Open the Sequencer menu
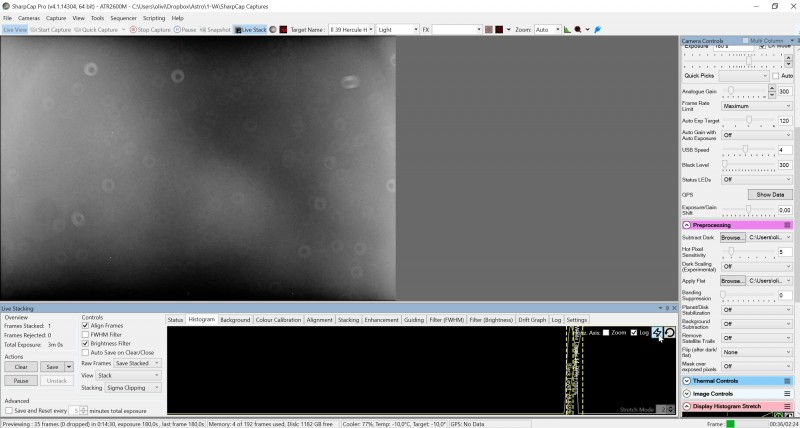The width and height of the screenshot is (800, 428). [123, 18]
